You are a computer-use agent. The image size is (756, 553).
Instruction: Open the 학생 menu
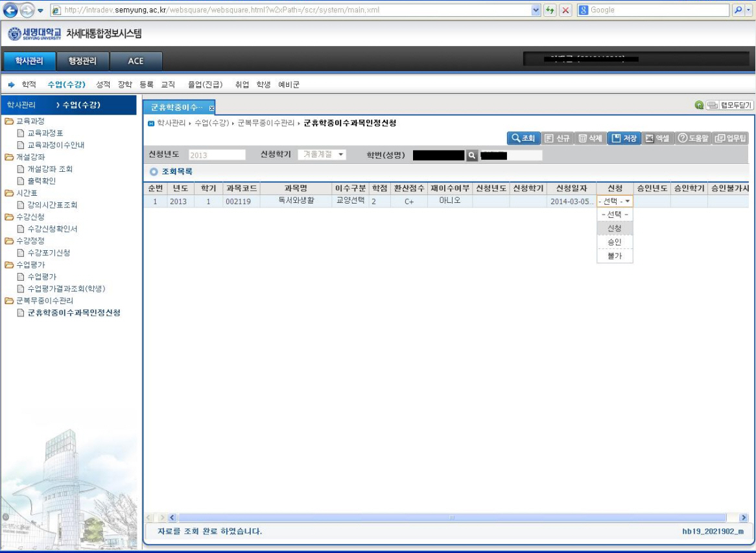point(263,85)
